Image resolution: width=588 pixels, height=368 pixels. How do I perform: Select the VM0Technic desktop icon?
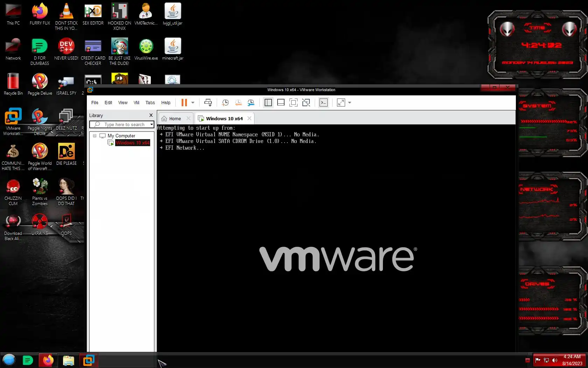pyautogui.click(x=146, y=14)
